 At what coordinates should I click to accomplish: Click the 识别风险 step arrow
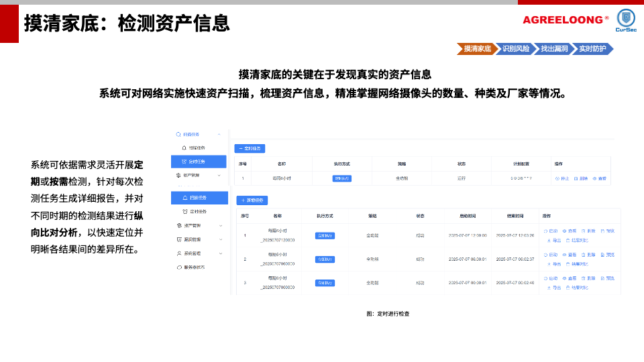tap(515, 49)
